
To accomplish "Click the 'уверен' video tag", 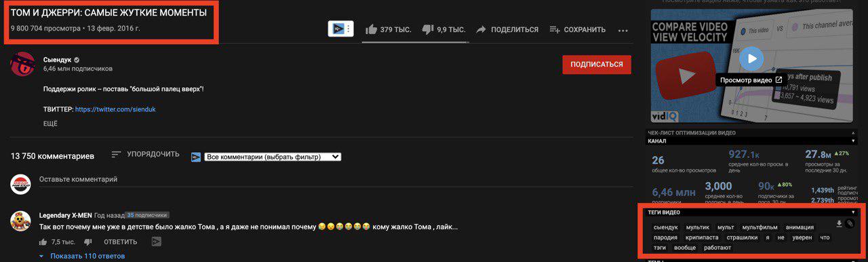I will click(802, 238).
